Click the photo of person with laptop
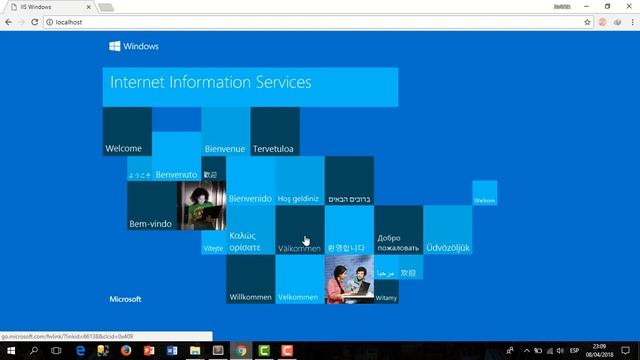Image resolution: width=640 pixels, height=360 pixels. tap(201, 206)
